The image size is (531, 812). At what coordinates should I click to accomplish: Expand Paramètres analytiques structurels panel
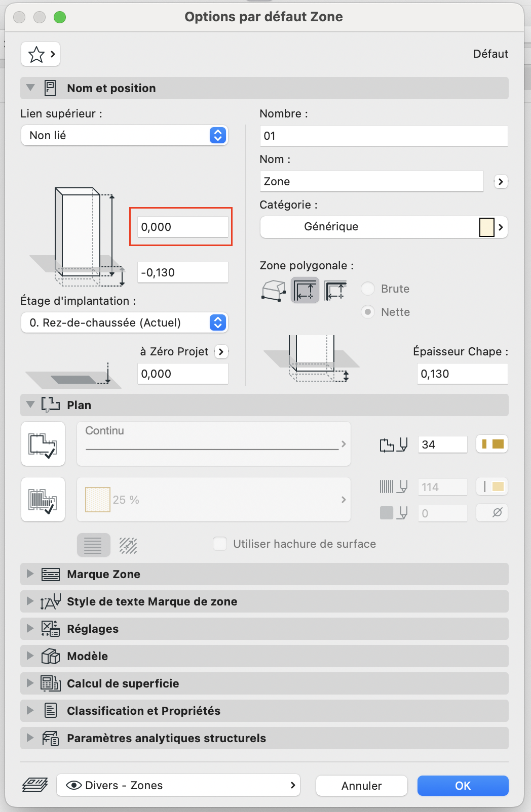30,738
